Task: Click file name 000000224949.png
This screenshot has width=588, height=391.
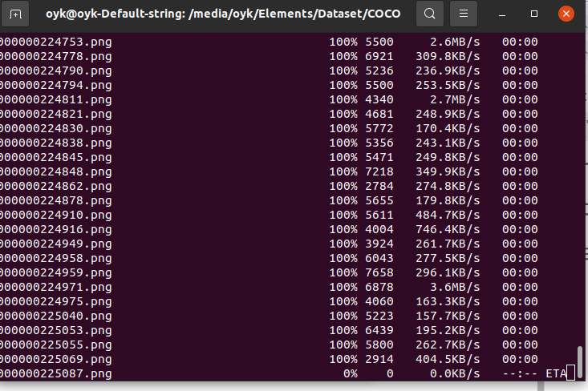Action: coord(56,244)
